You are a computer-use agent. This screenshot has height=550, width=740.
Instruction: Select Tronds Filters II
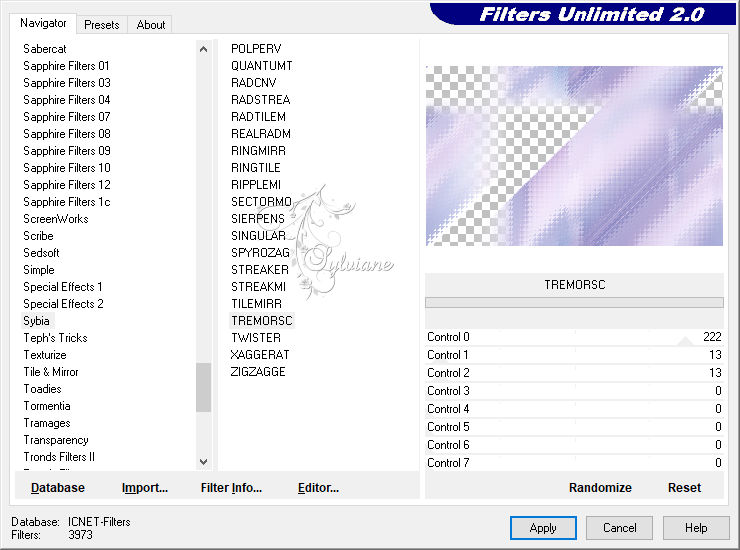(x=59, y=457)
